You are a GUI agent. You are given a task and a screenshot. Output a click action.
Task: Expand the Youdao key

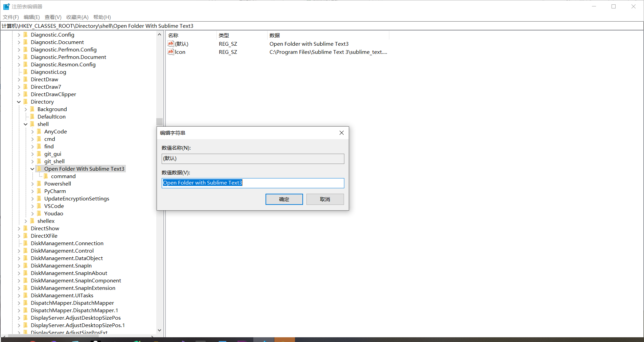[x=32, y=213]
